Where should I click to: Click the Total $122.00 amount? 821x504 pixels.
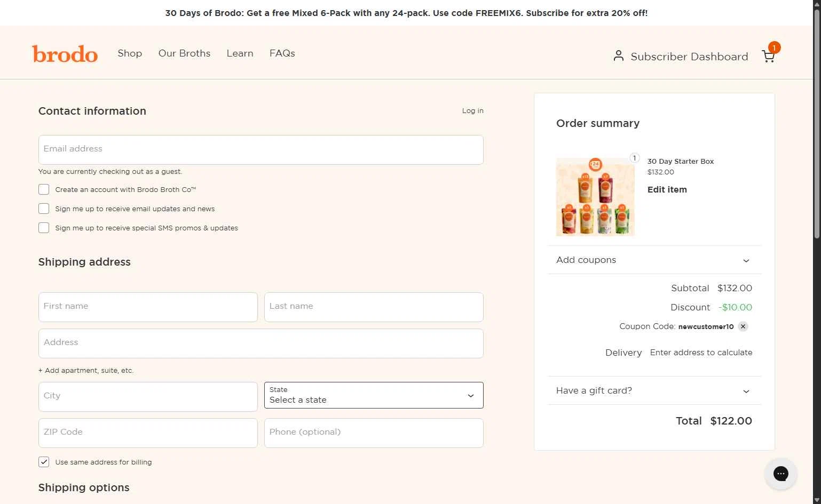(731, 421)
